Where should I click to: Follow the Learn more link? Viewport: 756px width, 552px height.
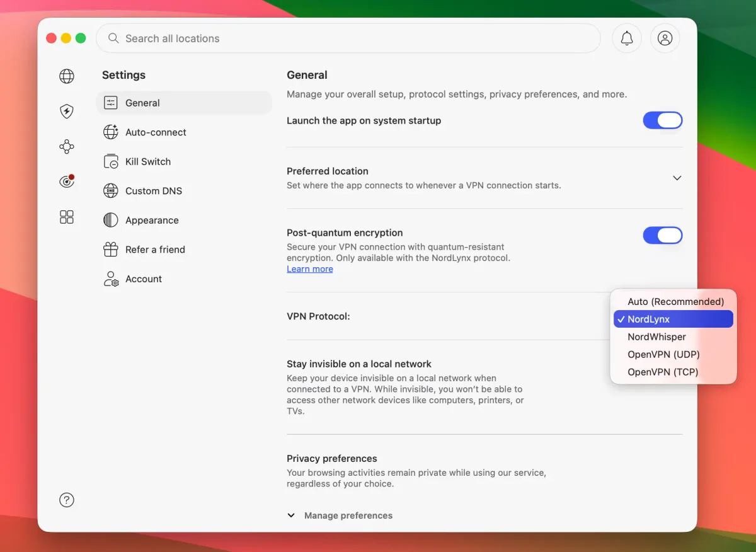310,269
